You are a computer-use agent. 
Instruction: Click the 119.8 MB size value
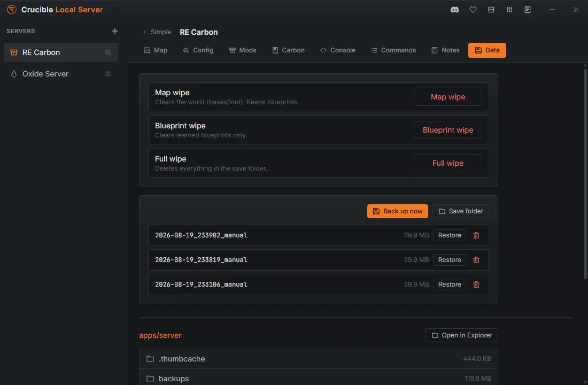478,379
